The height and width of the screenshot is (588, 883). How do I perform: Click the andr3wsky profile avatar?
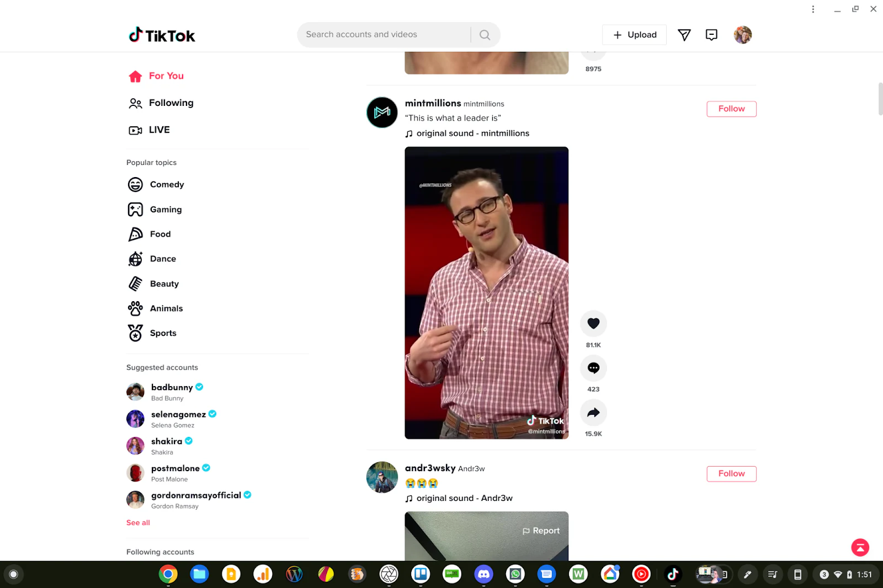(x=382, y=477)
